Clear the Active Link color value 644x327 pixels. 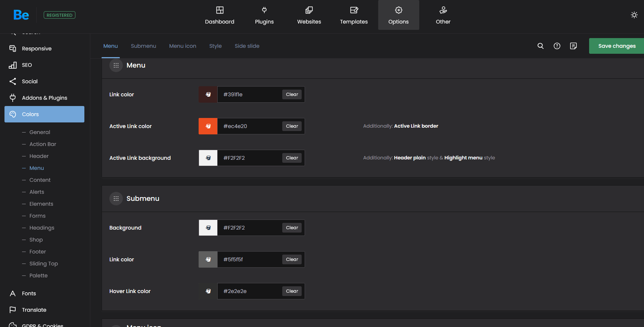click(292, 126)
